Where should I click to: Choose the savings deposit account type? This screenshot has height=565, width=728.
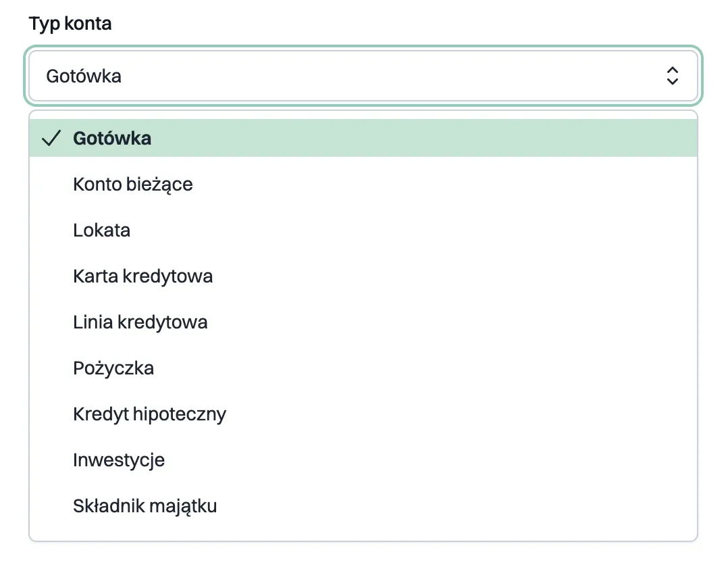102,230
